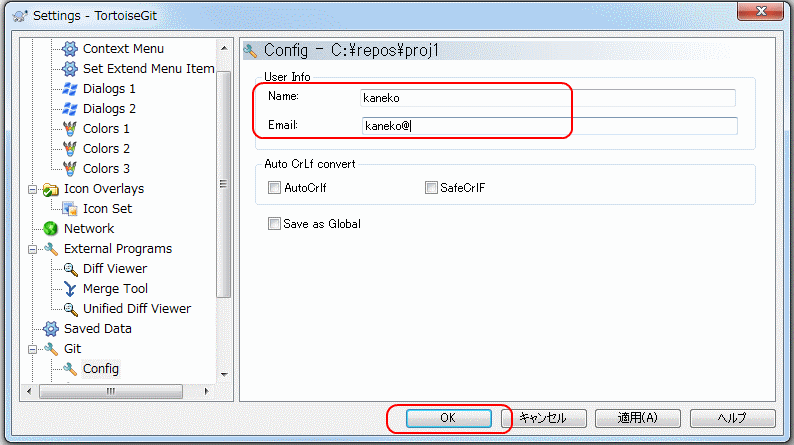The image size is (794, 445).
Task: Open Unified Diff Viewer settings
Action: click(137, 309)
